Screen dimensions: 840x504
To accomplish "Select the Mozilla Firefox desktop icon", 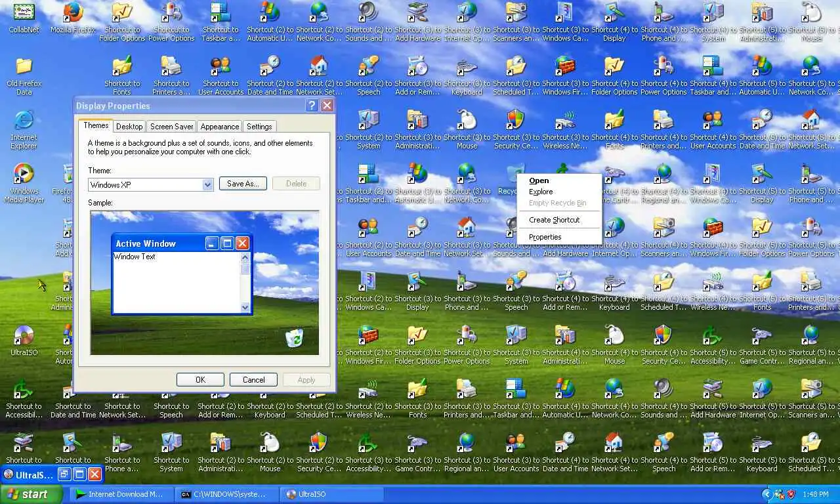I will pyautogui.click(x=73, y=18).
